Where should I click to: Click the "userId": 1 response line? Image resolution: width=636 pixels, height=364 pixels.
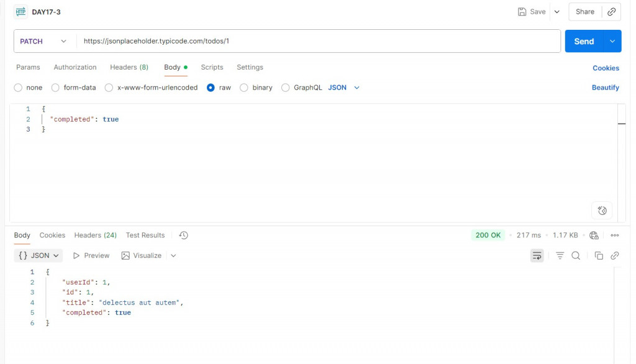[86, 283]
